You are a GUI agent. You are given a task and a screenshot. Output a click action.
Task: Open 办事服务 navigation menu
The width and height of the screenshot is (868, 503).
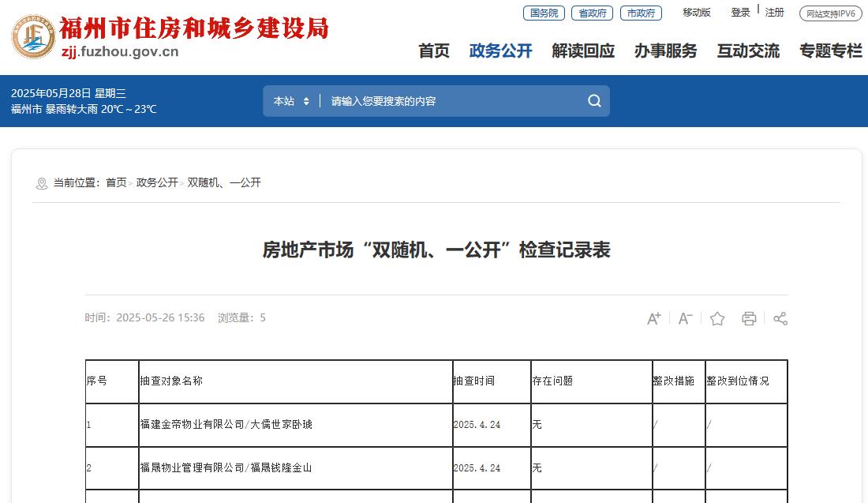pyautogui.click(x=665, y=51)
